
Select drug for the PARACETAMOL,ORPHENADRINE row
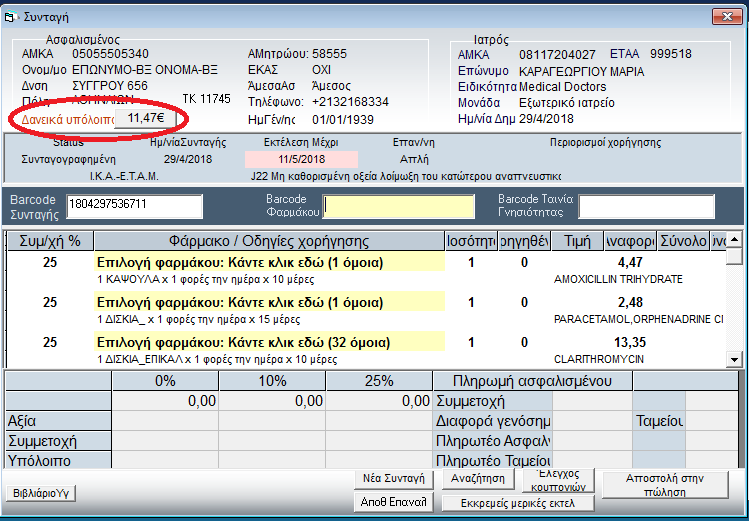pyautogui.click(x=270, y=303)
